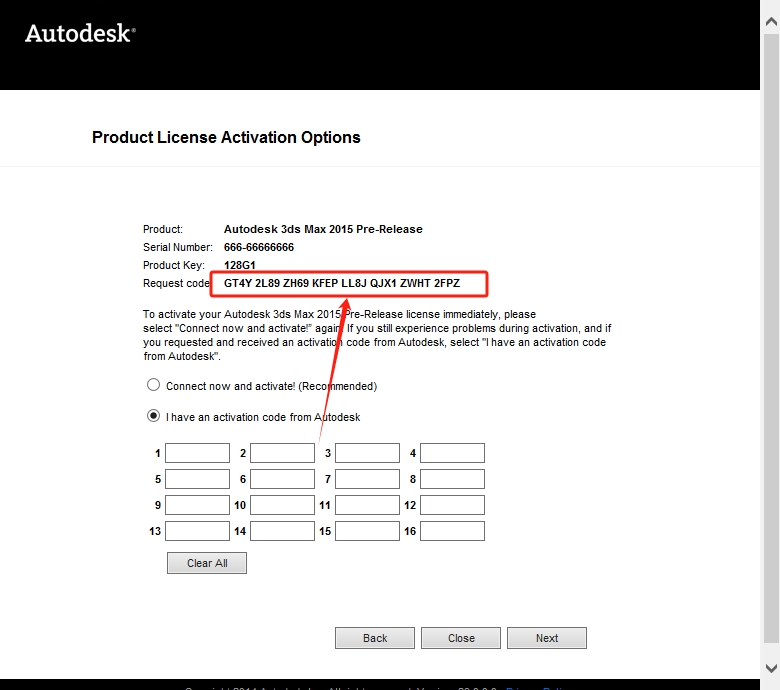Click into activation code field 15
The width and height of the screenshot is (780, 690).
[367, 531]
